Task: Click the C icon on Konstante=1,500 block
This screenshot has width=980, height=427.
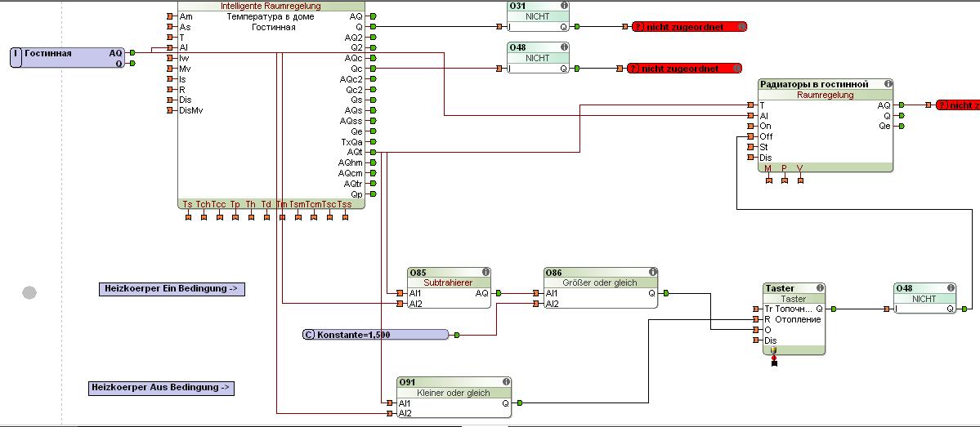Action: [308, 335]
